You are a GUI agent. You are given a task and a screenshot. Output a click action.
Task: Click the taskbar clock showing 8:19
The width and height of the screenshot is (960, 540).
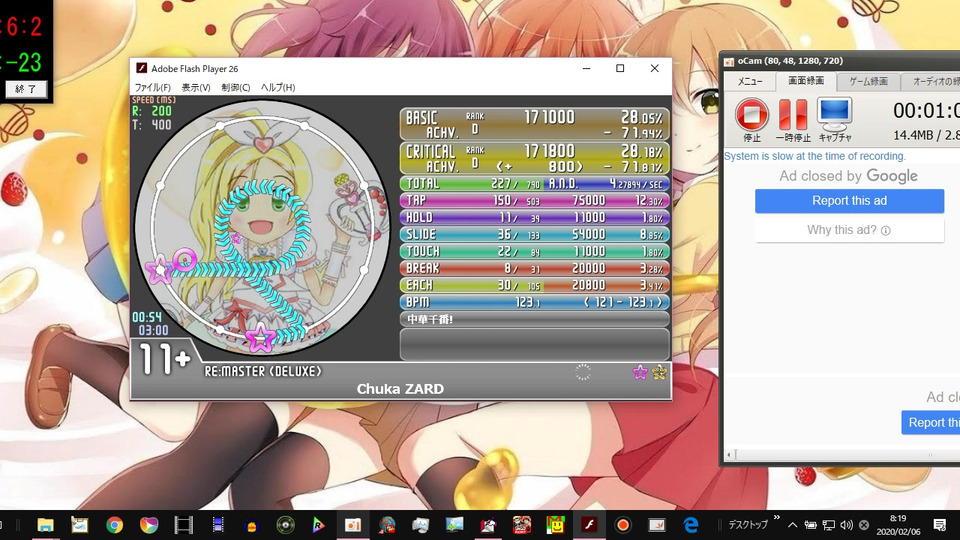tap(898, 525)
